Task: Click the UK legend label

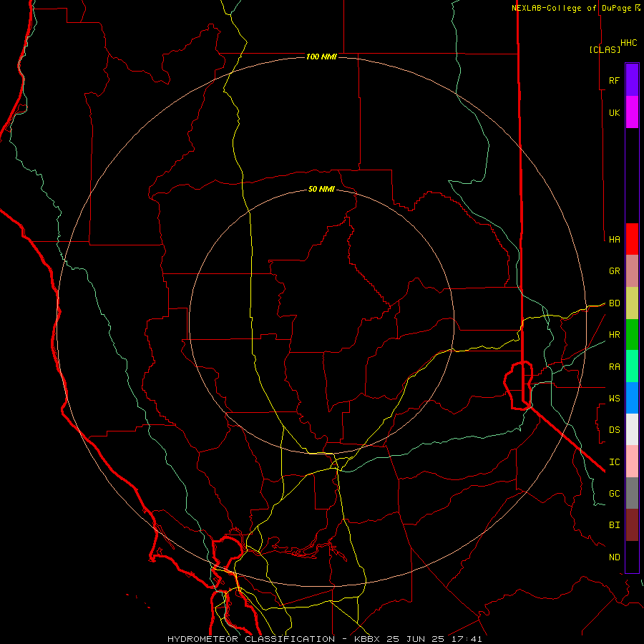Action: (x=614, y=112)
